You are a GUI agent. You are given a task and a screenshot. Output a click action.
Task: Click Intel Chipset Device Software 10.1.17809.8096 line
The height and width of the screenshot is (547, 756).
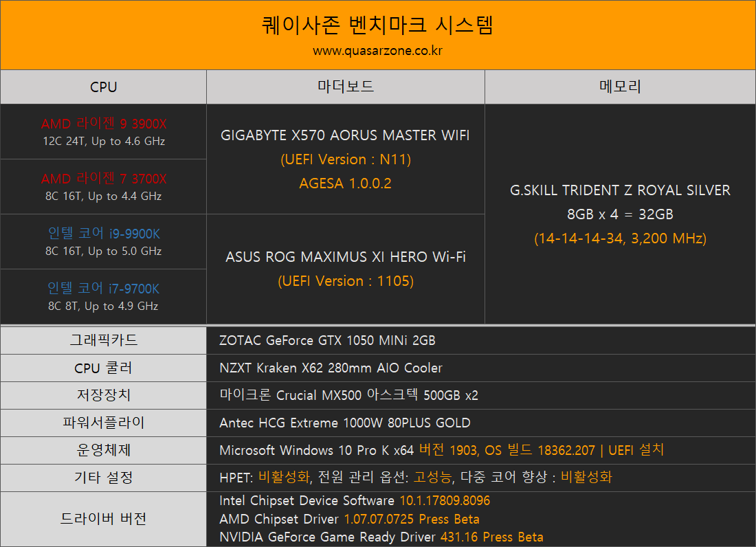click(x=355, y=501)
